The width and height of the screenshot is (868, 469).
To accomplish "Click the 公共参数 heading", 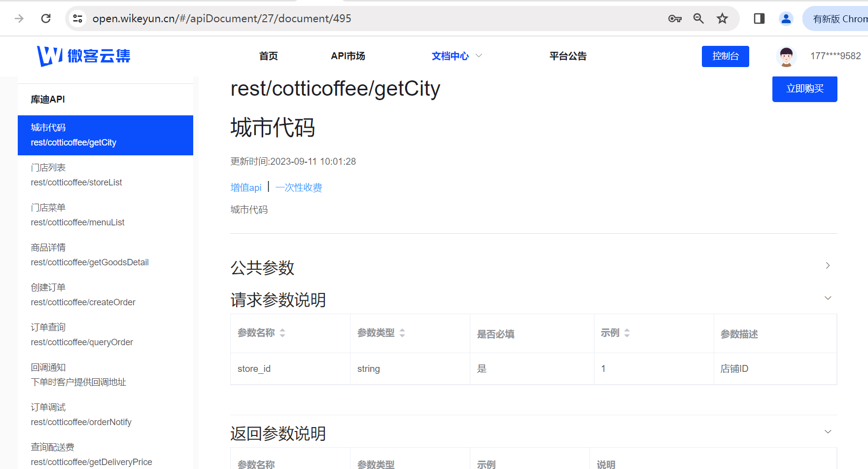I will click(x=262, y=268).
